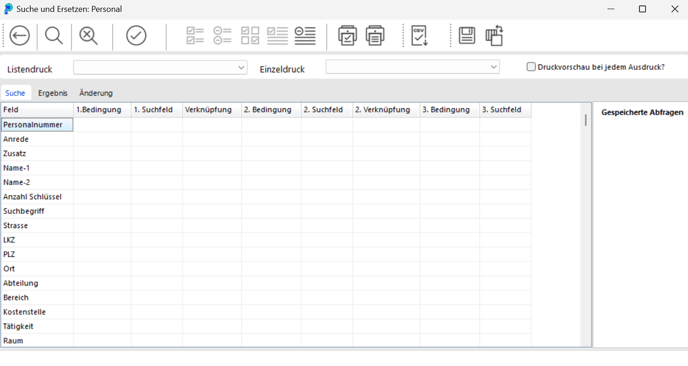688x366 pixels.
Task: Click the printer icon with list page
Action: pos(375,36)
